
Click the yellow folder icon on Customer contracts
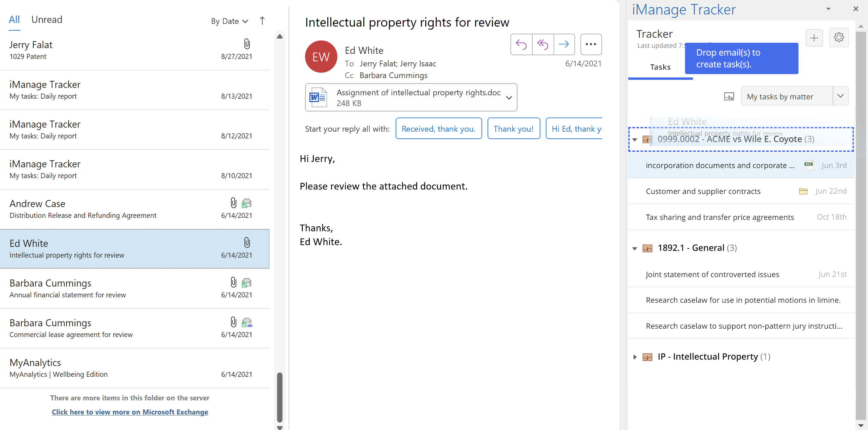[803, 191]
